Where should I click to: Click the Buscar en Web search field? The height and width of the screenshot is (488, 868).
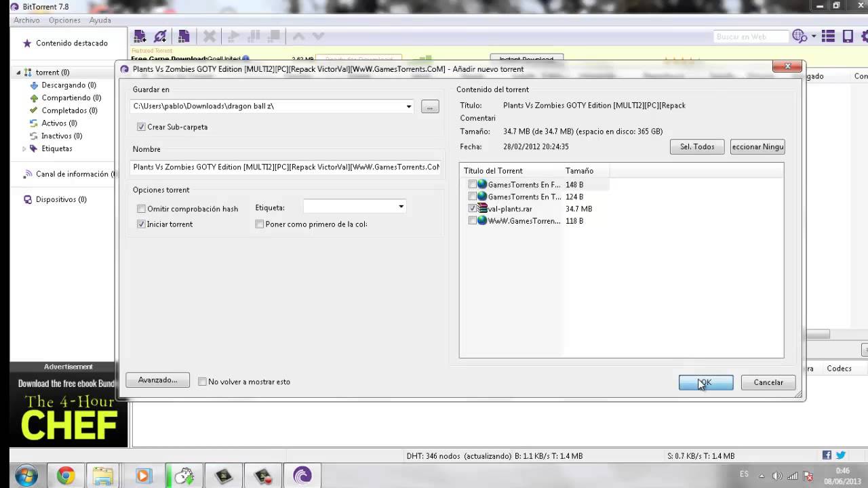point(751,37)
